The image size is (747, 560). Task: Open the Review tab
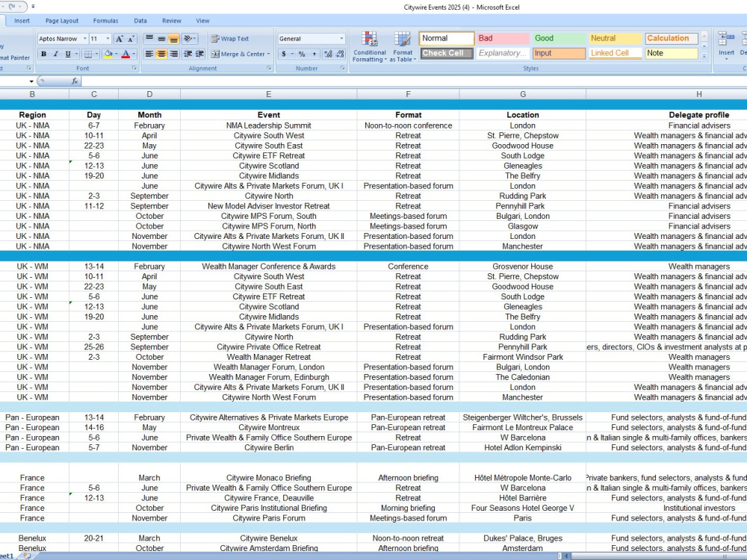coord(172,21)
